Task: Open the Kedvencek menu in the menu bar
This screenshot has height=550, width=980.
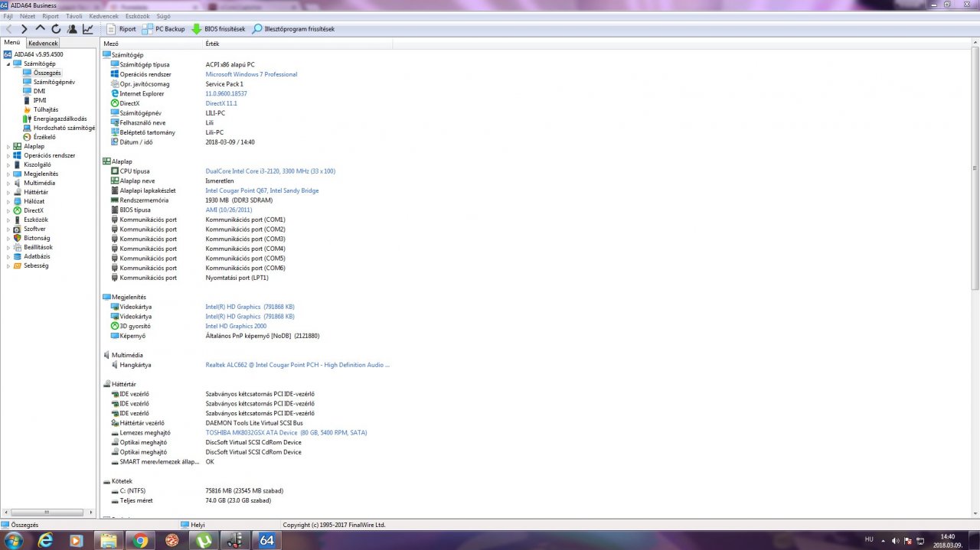Action: (x=103, y=16)
